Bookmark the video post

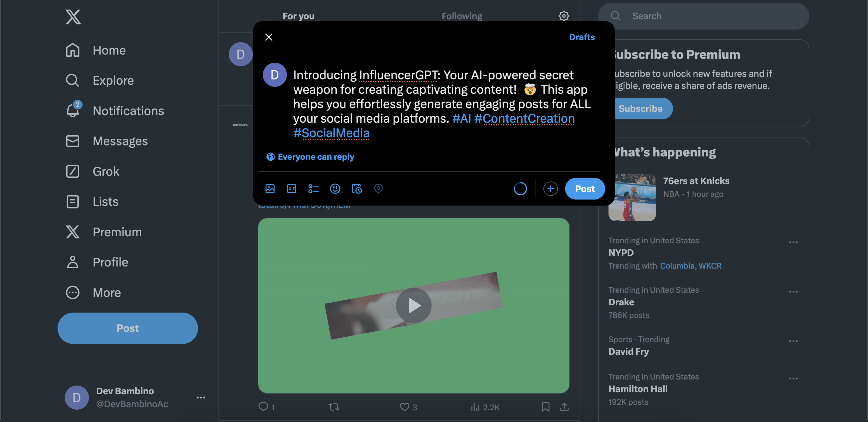coord(545,407)
